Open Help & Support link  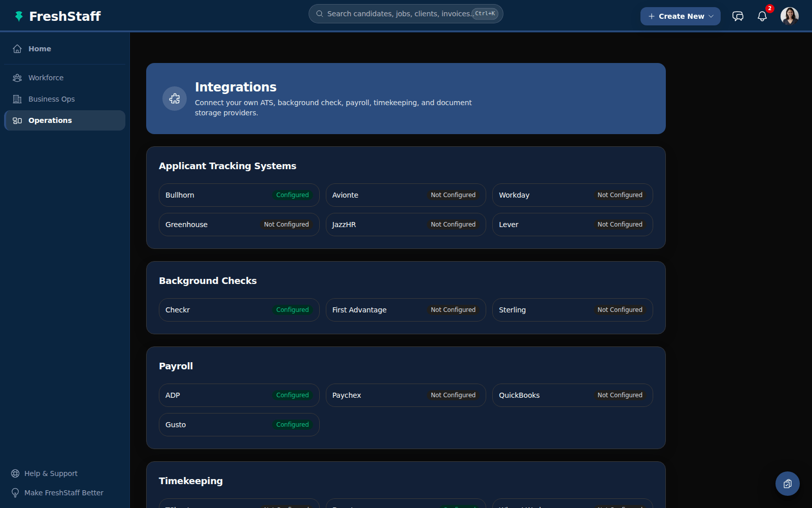click(x=51, y=473)
